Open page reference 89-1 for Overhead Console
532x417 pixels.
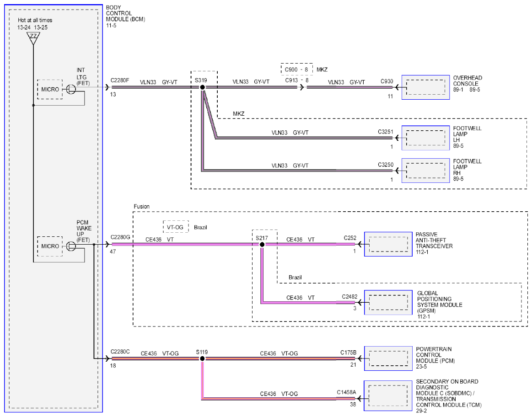coord(458,90)
